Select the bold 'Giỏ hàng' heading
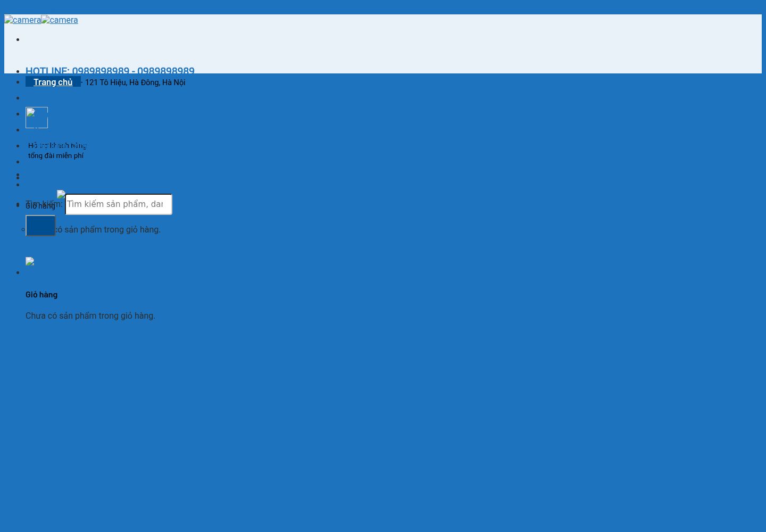The image size is (766, 532). click(41, 295)
